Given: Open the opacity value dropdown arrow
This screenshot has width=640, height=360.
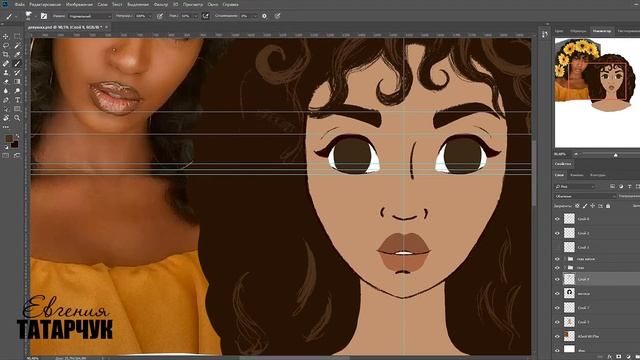Looking at the screenshot, I should (x=149, y=16).
